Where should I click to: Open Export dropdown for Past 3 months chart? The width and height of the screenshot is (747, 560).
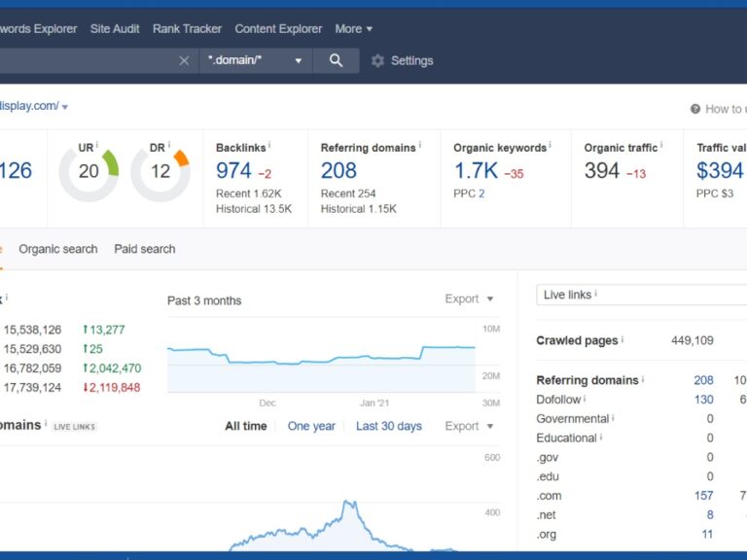click(469, 299)
